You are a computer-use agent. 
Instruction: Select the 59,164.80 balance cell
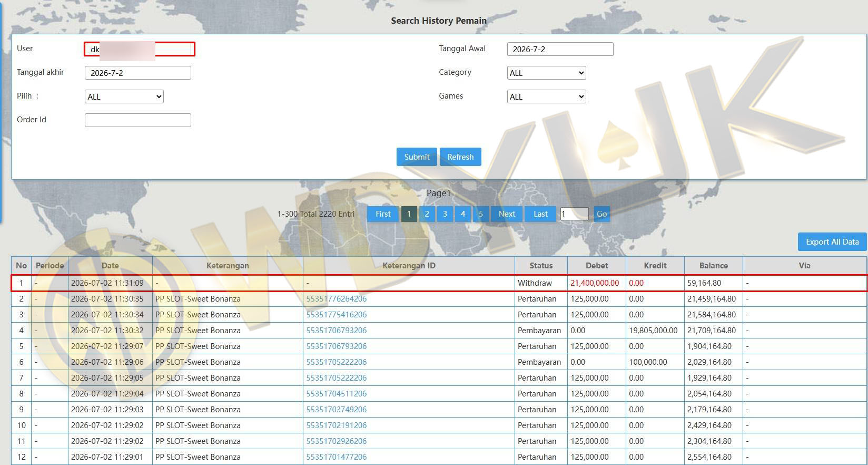coord(714,283)
